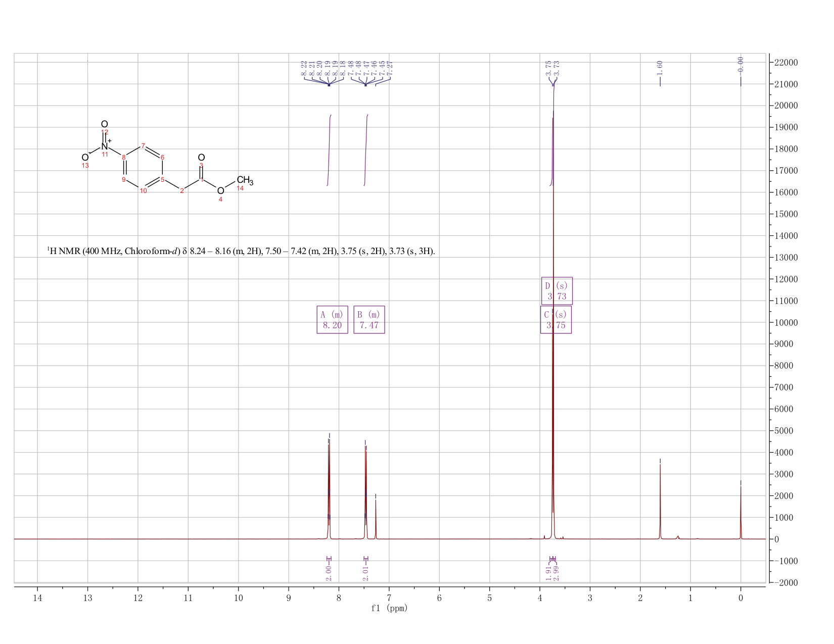Click the 1 tick on ppm axis
834x644 pixels.
tap(690, 598)
